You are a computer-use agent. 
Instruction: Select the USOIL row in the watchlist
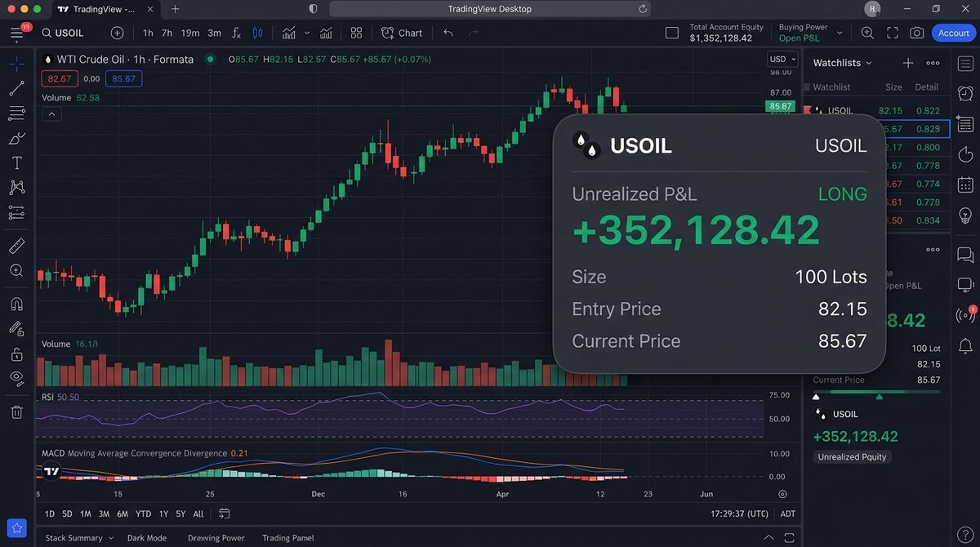click(877, 110)
